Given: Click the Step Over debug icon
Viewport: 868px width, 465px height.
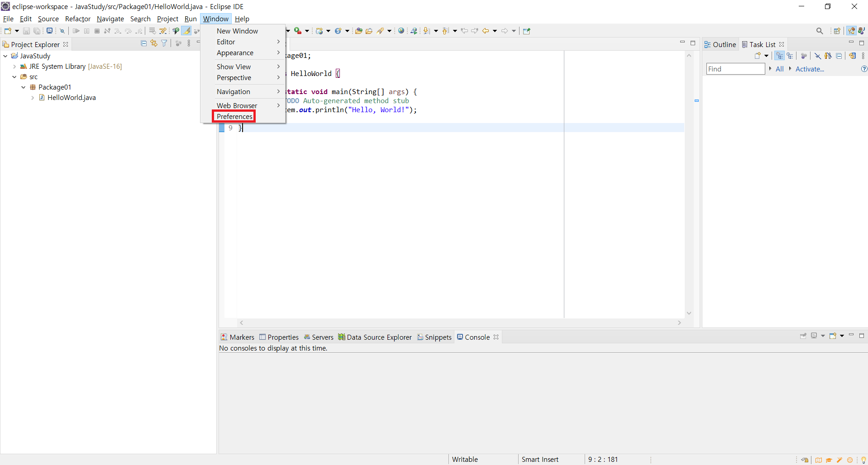Looking at the screenshot, I should 128,31.
